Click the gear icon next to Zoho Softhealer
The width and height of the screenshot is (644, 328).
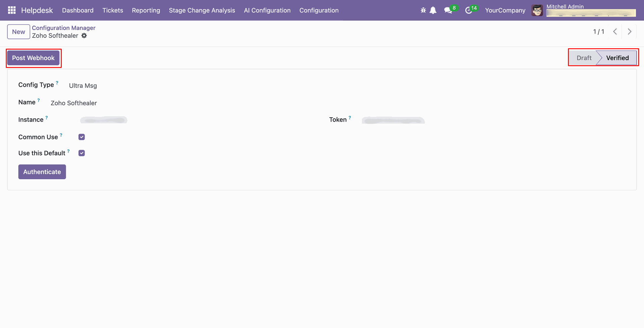click(x=84, y=36)
